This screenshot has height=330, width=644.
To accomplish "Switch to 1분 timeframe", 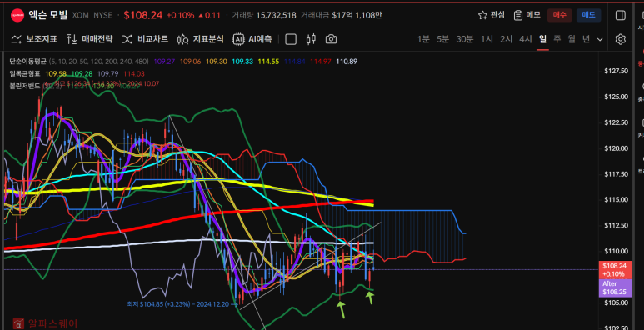I will (423, 39).
